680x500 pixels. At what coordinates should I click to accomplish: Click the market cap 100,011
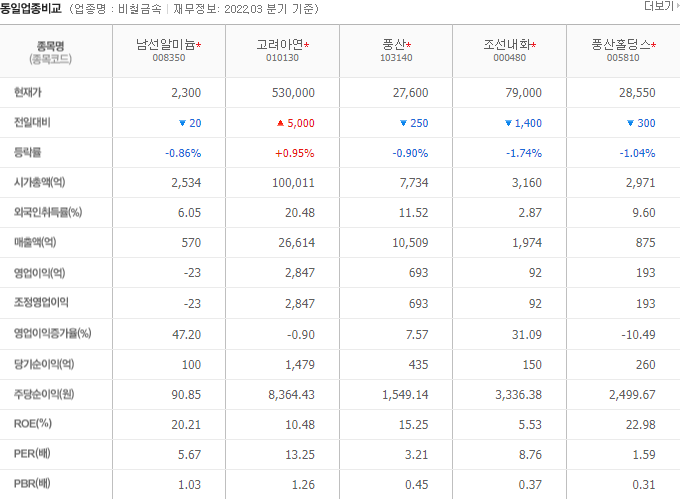point(294,183)
